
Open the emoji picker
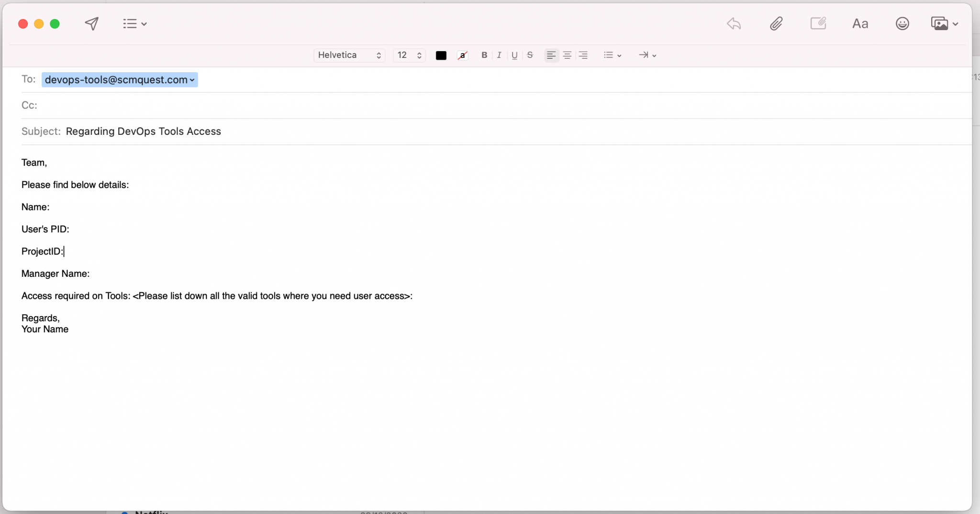(902, 23)
